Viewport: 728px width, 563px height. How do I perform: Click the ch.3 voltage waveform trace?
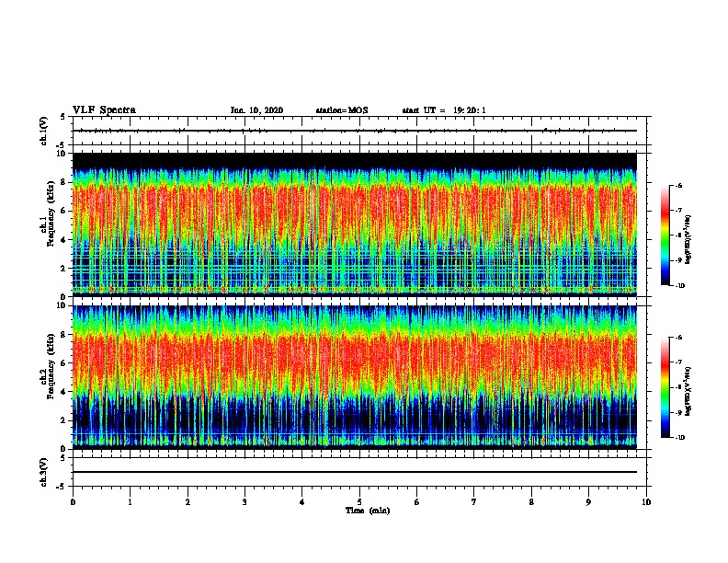click(x=355, y=472)
